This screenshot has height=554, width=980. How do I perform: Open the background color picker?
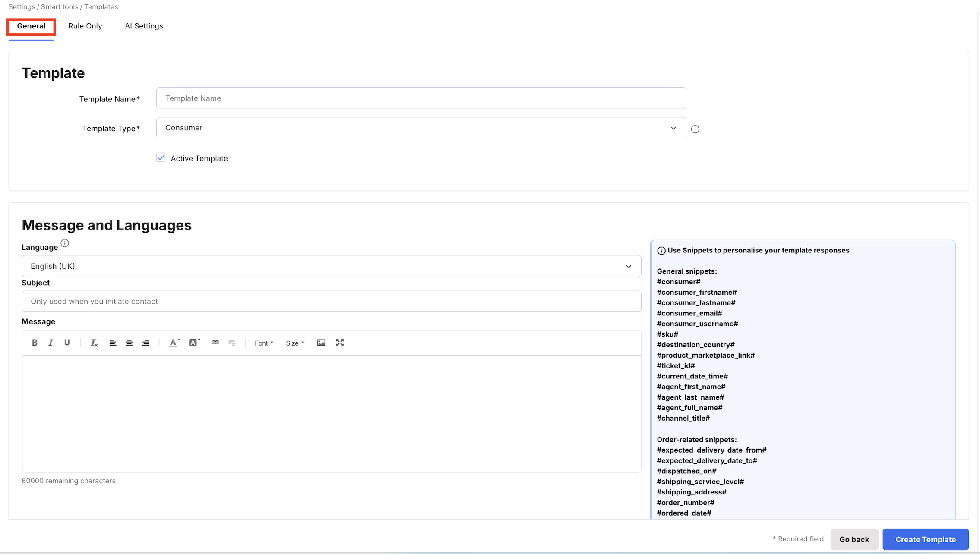195,343
